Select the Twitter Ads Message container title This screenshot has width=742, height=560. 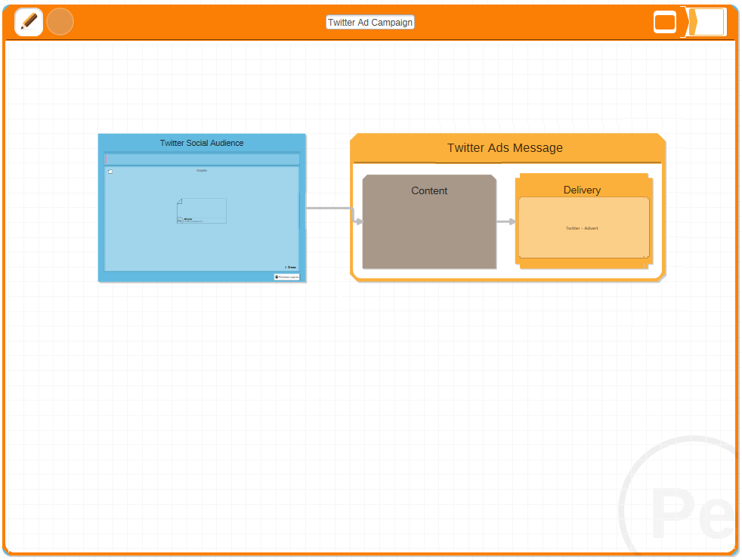[x=505, y=148]
